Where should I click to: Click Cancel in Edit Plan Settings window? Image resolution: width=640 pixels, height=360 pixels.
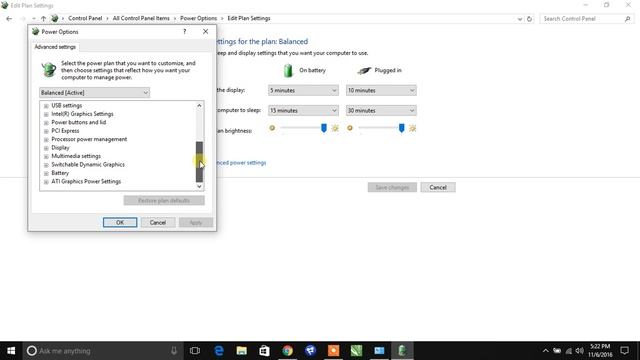tap(438, 187)
